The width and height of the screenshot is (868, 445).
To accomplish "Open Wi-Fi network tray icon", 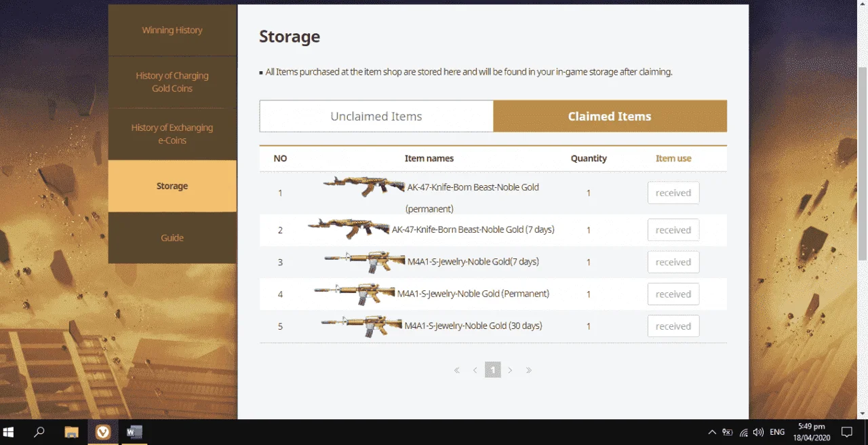I will (743, 432).
